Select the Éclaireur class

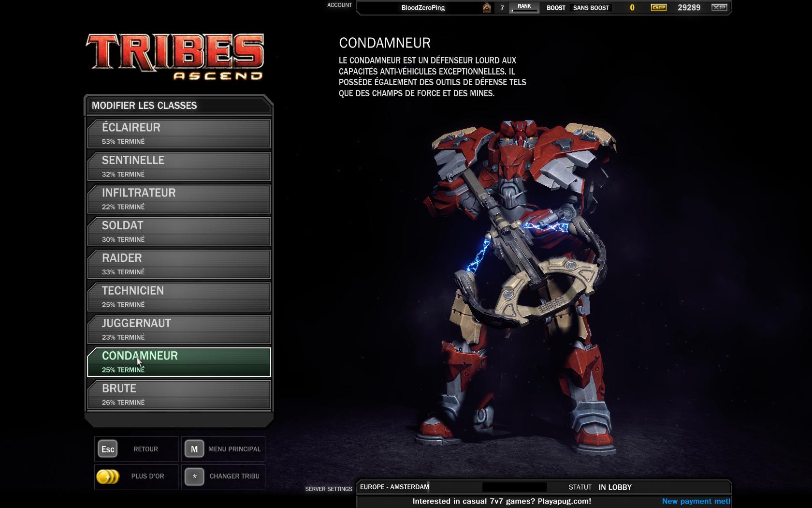pyautogui.click(x=179, y=134)
